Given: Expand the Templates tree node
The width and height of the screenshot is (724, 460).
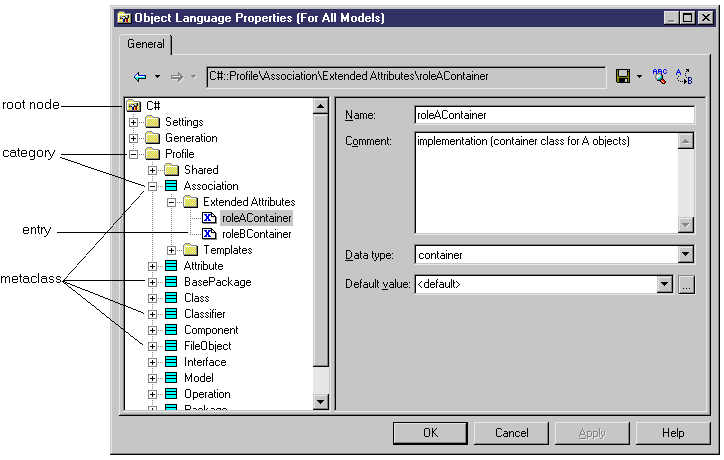Looking at the screenshot, I should coord(171,250).
